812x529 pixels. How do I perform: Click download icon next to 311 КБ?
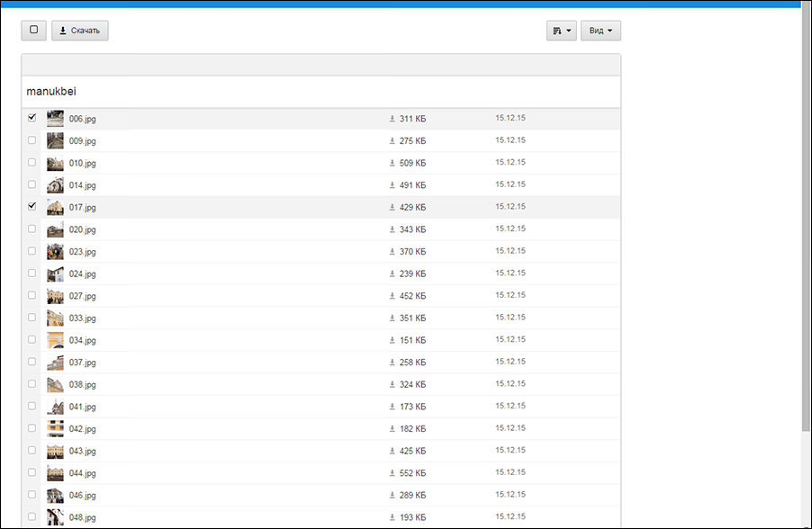(392, 119)
